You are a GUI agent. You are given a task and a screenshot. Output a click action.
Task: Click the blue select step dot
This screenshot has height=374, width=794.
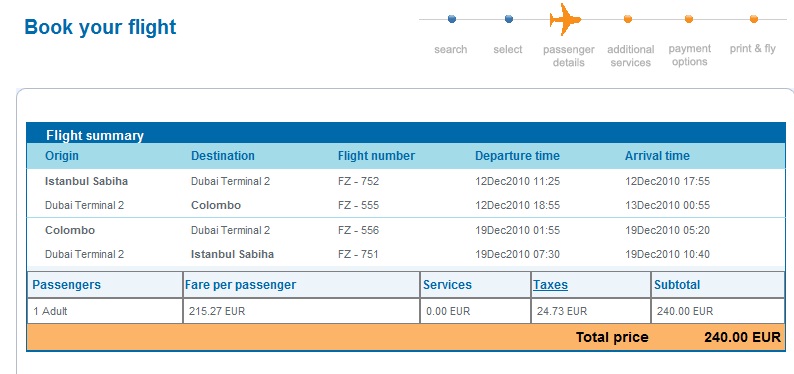[509, 19]
